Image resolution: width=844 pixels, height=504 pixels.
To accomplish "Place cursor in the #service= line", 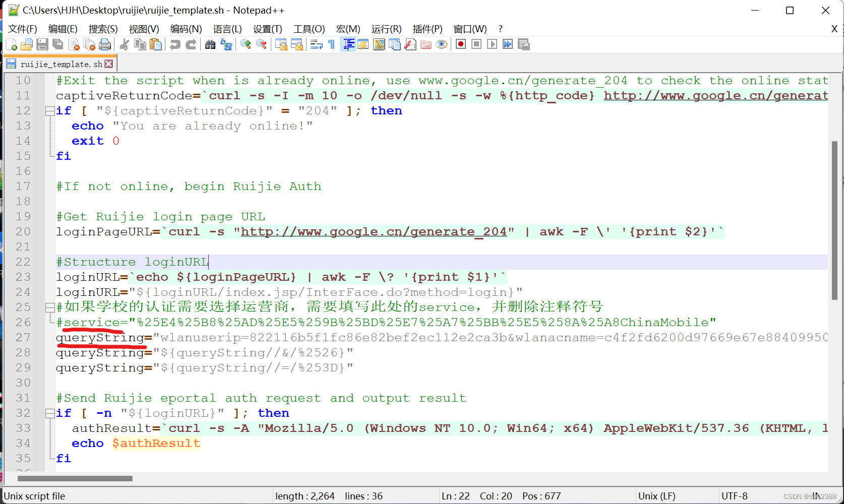I will [x=386, y=323].
